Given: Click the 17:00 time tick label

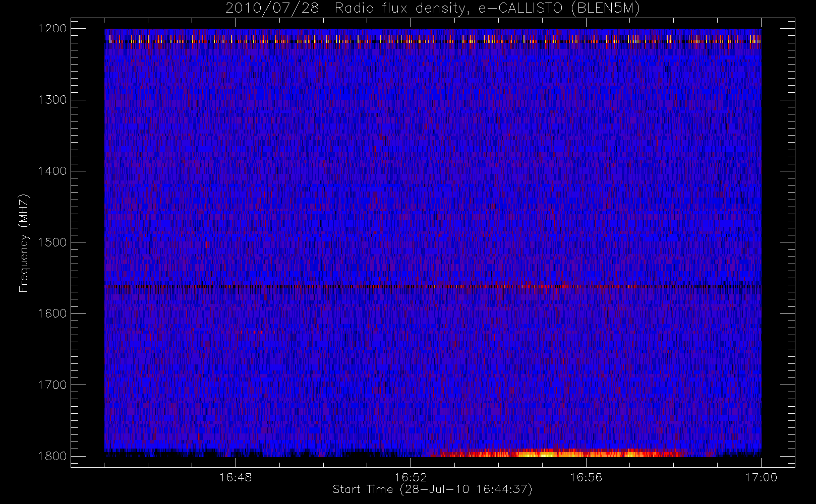Looking at the screenshot, I should [x=761, y=477].
